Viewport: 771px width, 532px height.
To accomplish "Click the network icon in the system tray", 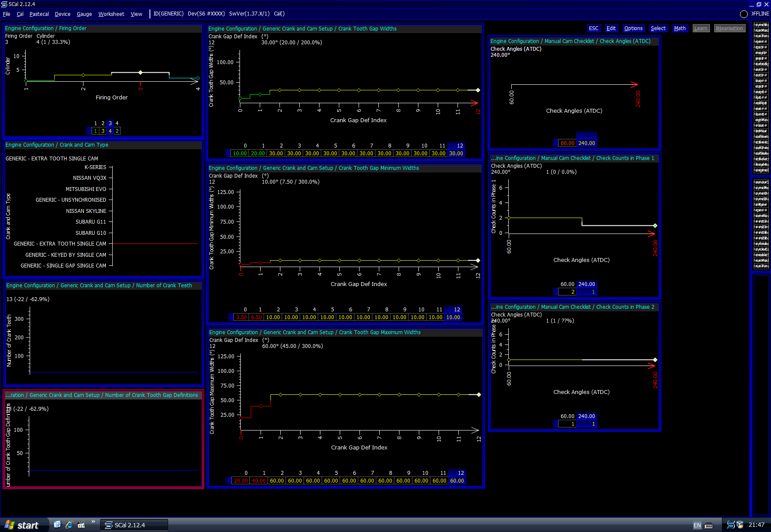I will coord(740,524).
